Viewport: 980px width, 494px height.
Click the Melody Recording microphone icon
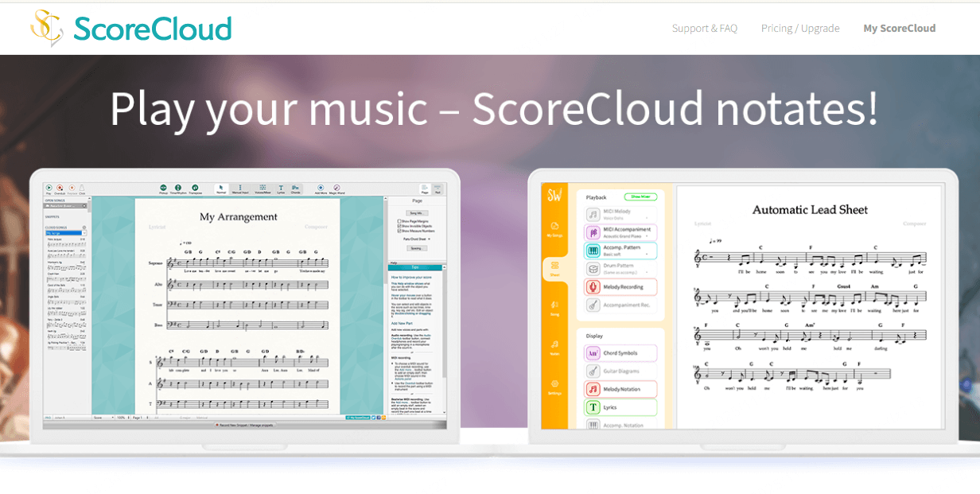point(591,286)
